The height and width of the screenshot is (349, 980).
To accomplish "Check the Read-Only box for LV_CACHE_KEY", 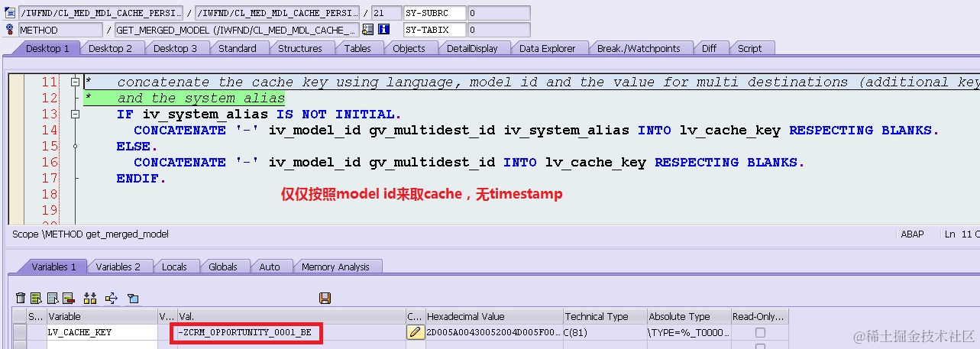I will coord(759,333).
